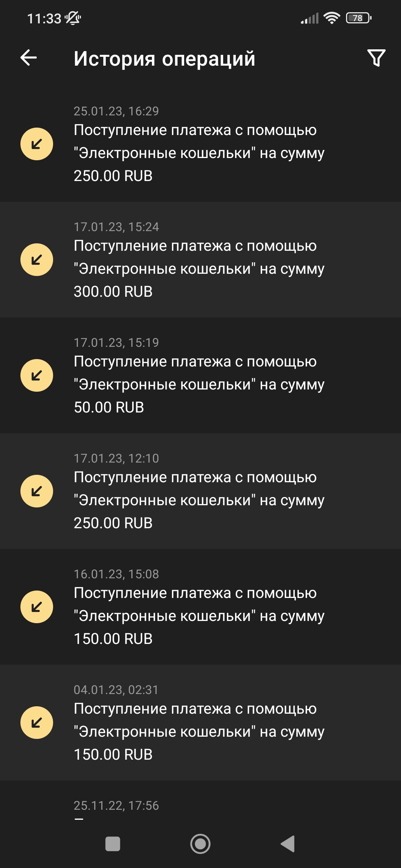Tap incoming payment icon for 04.01.23, 02:31
Screen dimensions: 401x868
click(37, 723)
